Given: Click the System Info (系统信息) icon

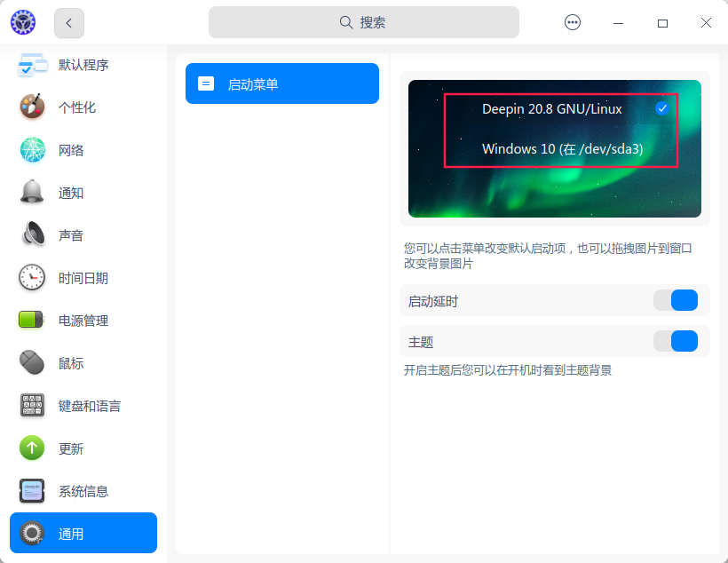Looking at the screenshot, I should click(32, 490).
